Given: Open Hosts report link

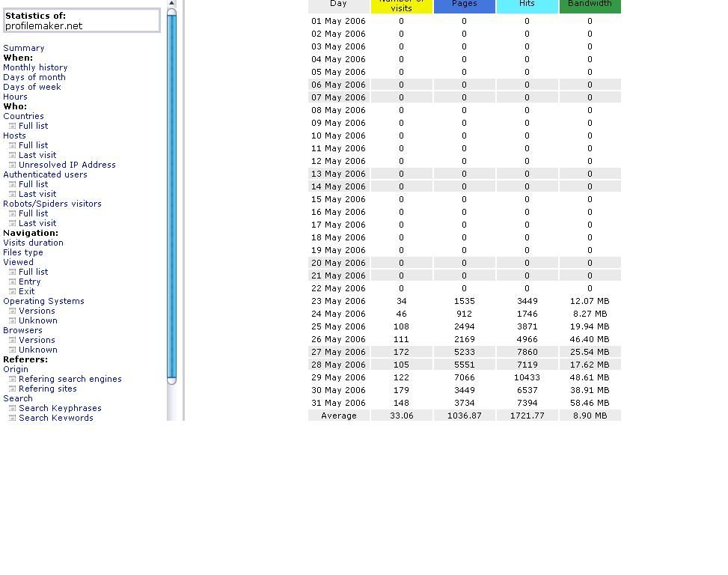Looking at the screenshot, I should (14, 136).
